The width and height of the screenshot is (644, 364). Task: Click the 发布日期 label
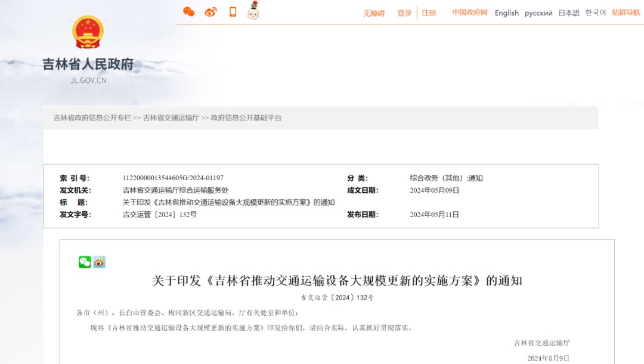coord(363,214)
